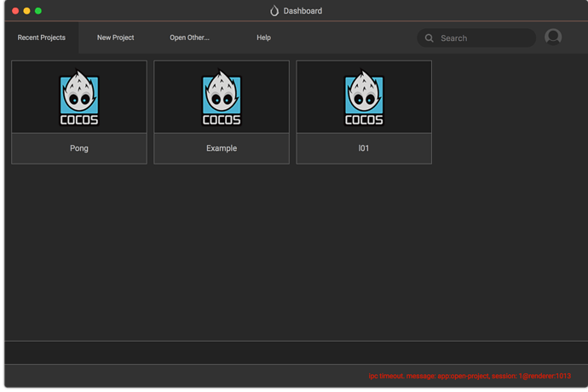Image resolution: width=588 pixels, height=392 pixels.
Task: Click the Cocos logo thumbnail of l01
Action: coord(364,97)
